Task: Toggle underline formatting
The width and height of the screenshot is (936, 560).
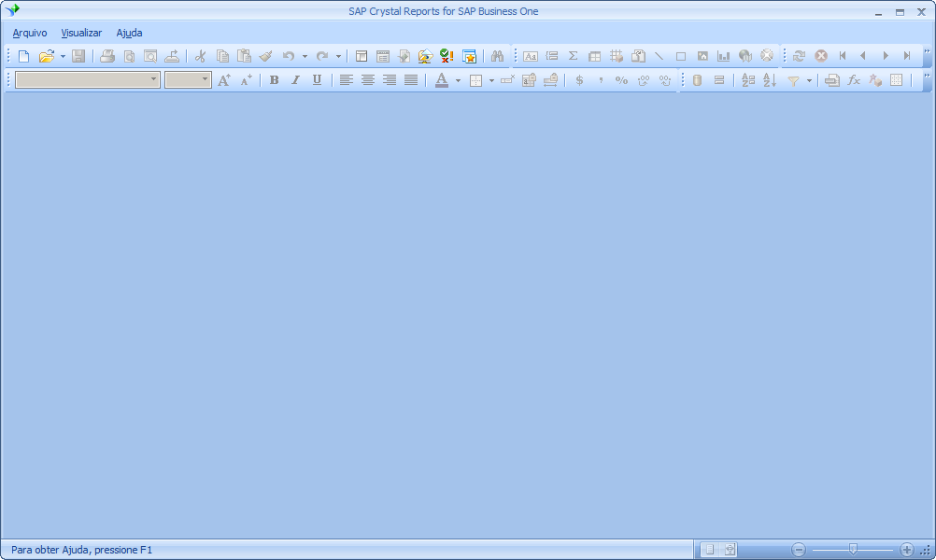Action: pyautogui.click(x=317, y=80)
